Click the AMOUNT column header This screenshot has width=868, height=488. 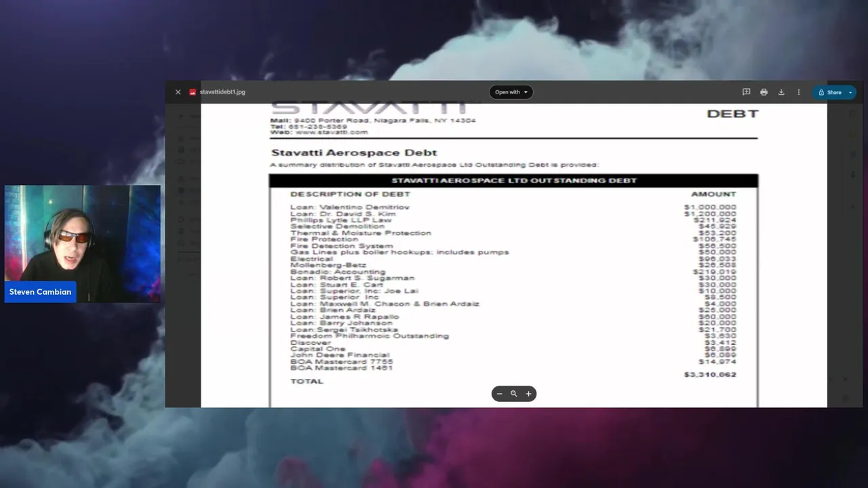click(x=713, y=195)
